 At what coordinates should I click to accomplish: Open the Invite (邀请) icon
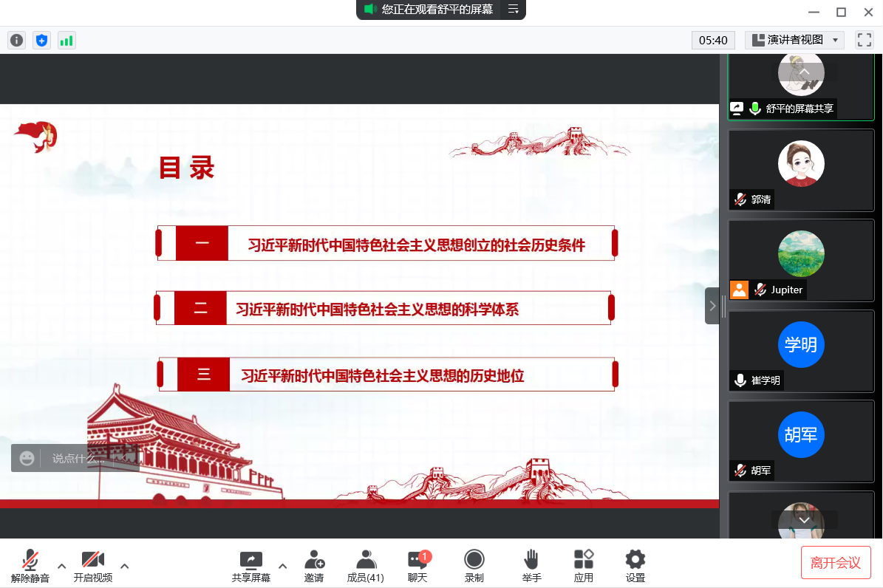coord(314,566)
